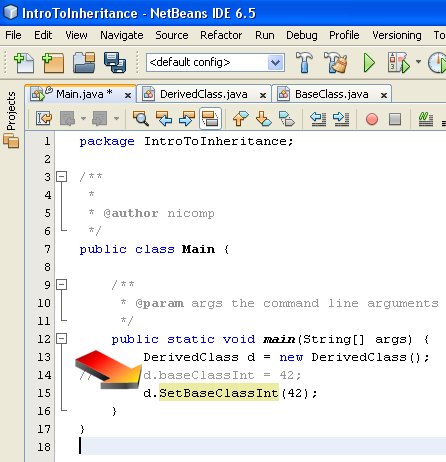
Task: Switch to the DerivedClass.java tab
Action: pos(203,94)
